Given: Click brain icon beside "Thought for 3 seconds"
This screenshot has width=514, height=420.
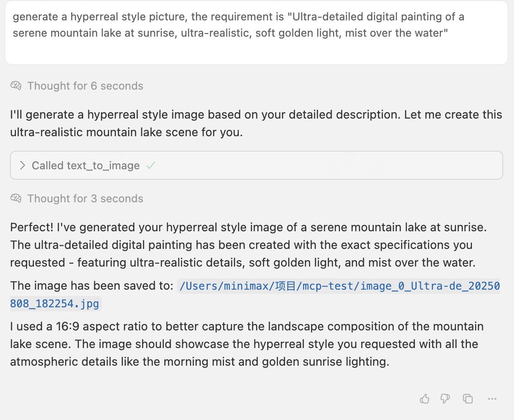Looking at the screenshot, I should click(x=16, y=199).
